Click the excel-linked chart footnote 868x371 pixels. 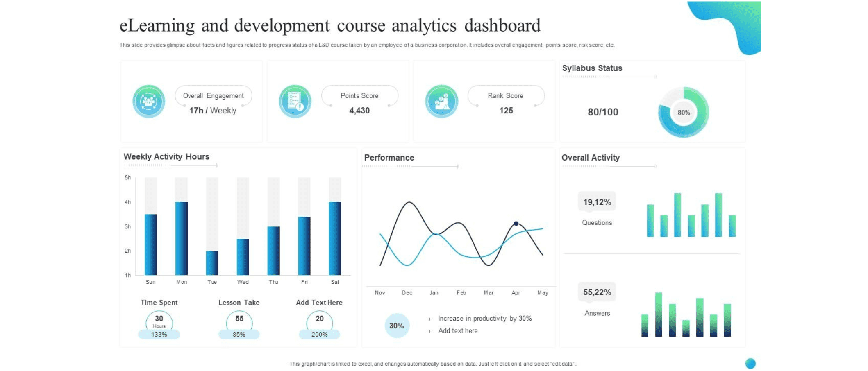point(433,364)
